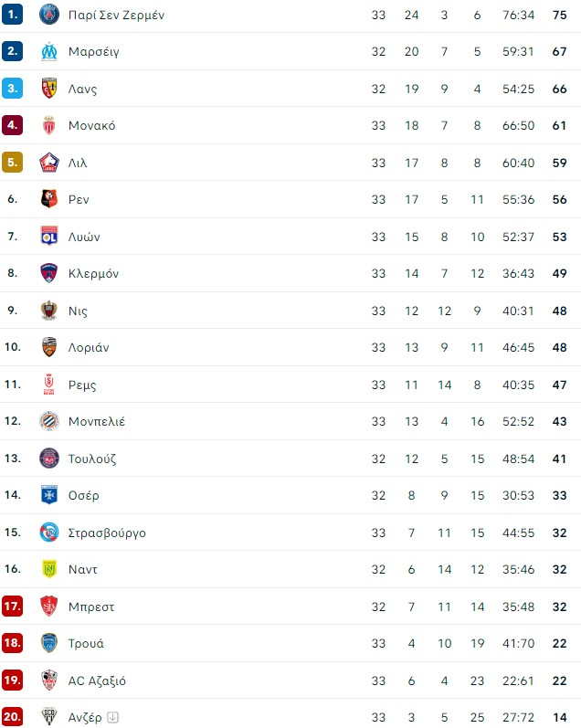581x728 pixels.
Task: Click the Paris Saint-Germain club crest
Action: pyautogui.click(x=49, y=15)
